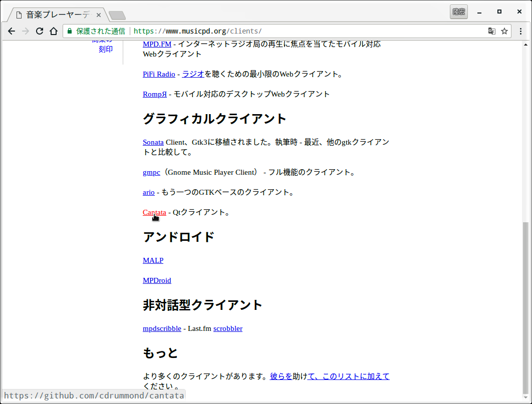Image resolution: width=532 pixels, height=404 pixels.
Task: Minimize the browser window
Action: 479,12
